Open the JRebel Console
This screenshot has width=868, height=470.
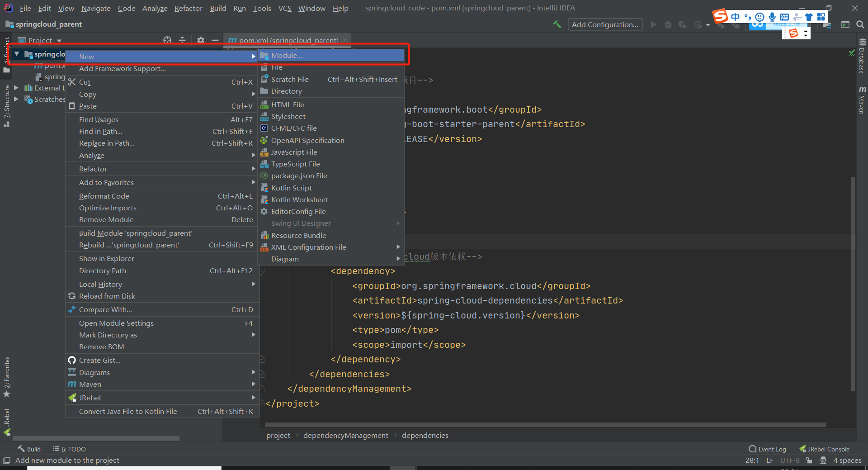824,449
